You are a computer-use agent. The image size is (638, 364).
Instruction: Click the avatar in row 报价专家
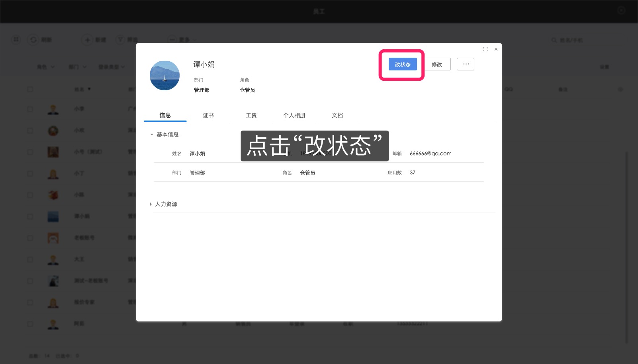point(53,302)
